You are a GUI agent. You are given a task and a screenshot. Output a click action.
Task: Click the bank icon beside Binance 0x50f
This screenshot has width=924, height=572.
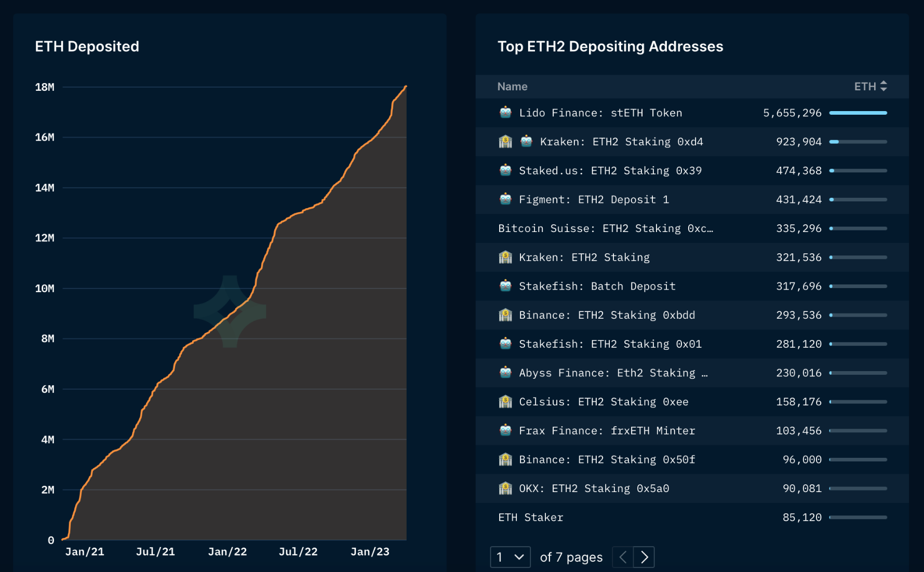[505, 459]
